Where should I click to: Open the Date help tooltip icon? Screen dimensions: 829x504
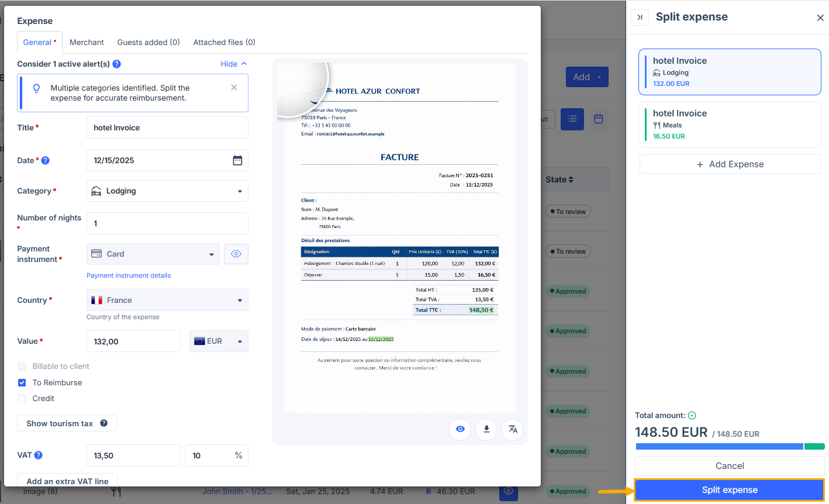45,160
